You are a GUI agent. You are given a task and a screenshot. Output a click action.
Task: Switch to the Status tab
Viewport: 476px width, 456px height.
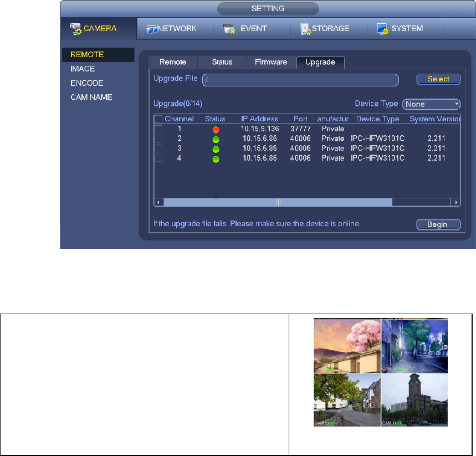pyautogui.click(x=222, y=62)
